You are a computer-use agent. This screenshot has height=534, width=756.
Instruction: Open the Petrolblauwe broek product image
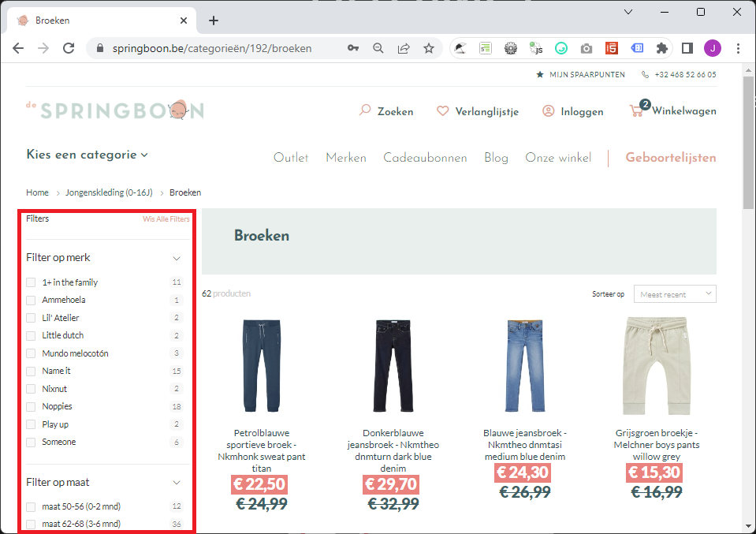(261, 366)
